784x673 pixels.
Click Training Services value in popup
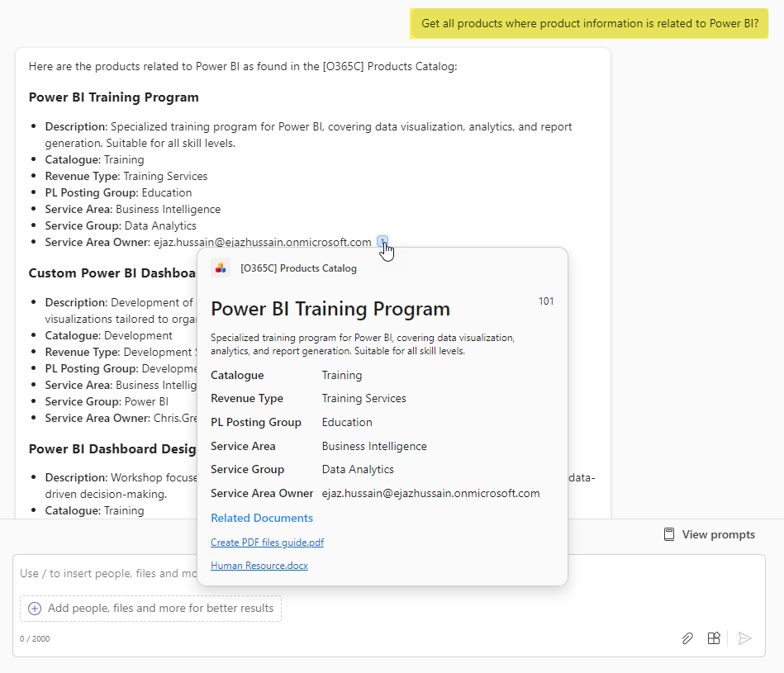click(363, 398)
